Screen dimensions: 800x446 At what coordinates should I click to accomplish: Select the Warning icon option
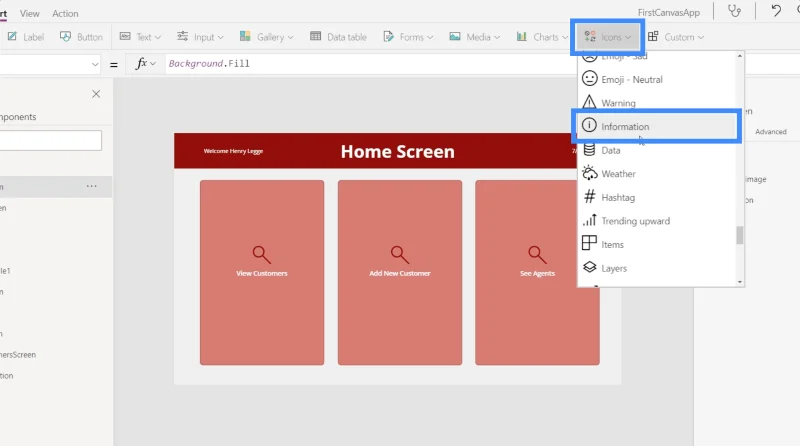658,103
